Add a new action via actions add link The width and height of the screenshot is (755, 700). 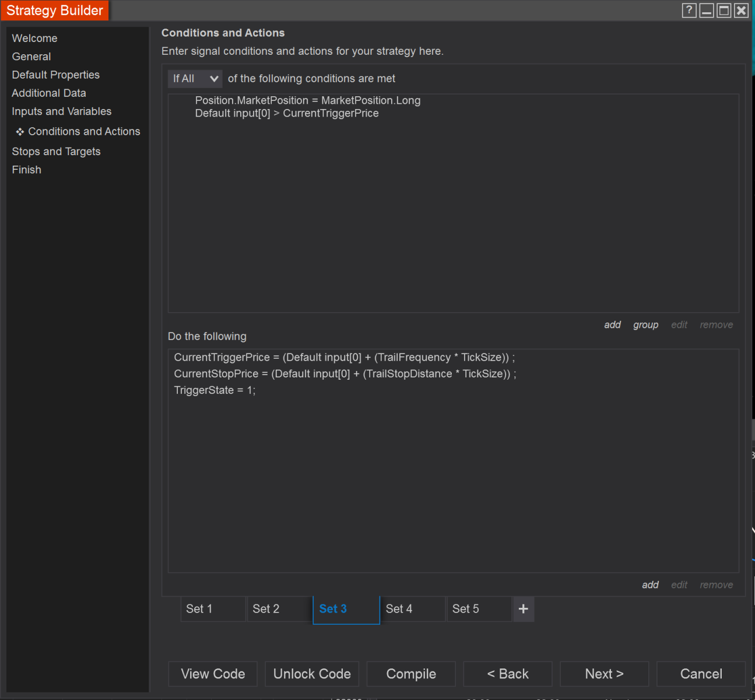650,585
